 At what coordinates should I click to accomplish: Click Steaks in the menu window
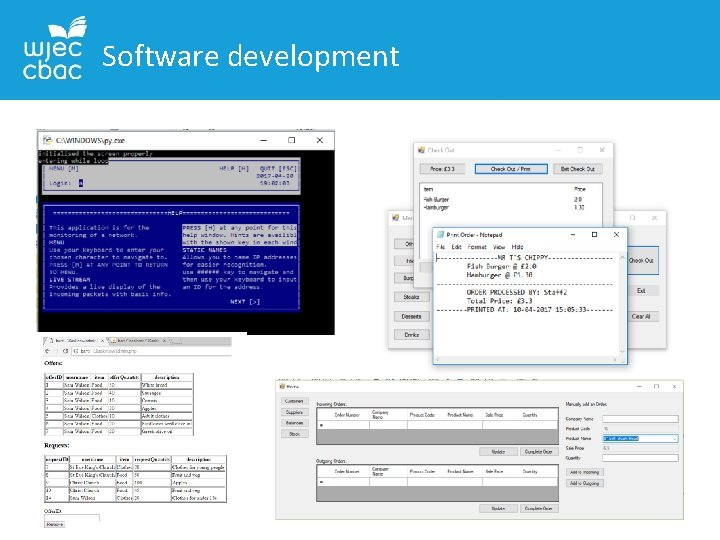click(411, 297)
